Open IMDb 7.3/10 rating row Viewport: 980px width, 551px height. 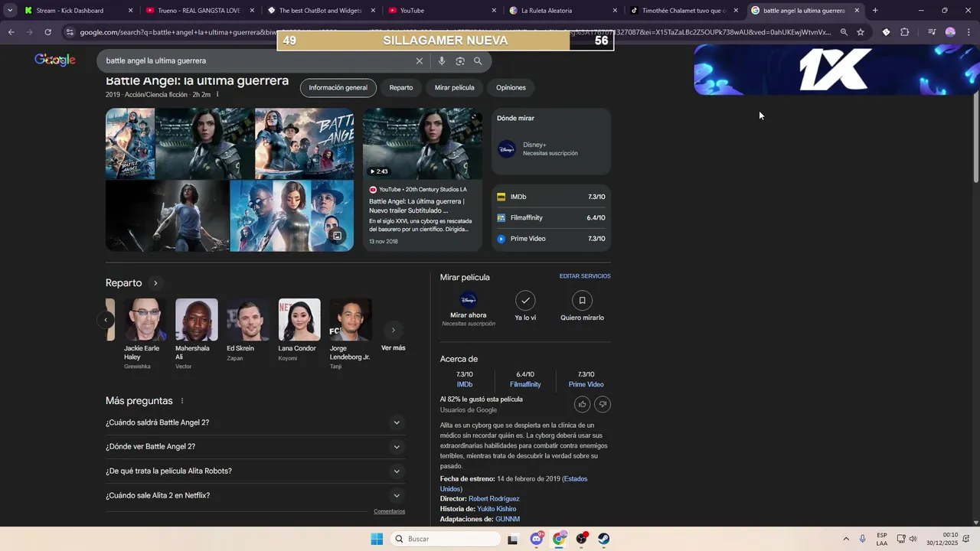[x=551, y=197]
